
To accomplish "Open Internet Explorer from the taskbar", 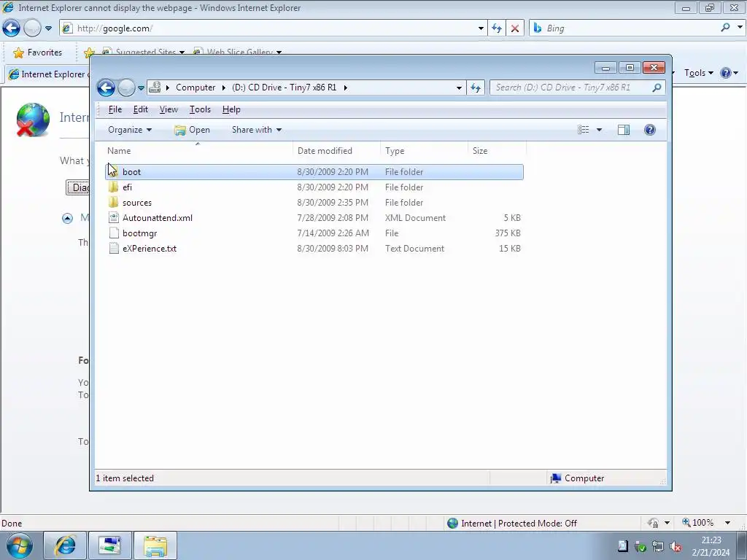I will click(65, 545).
